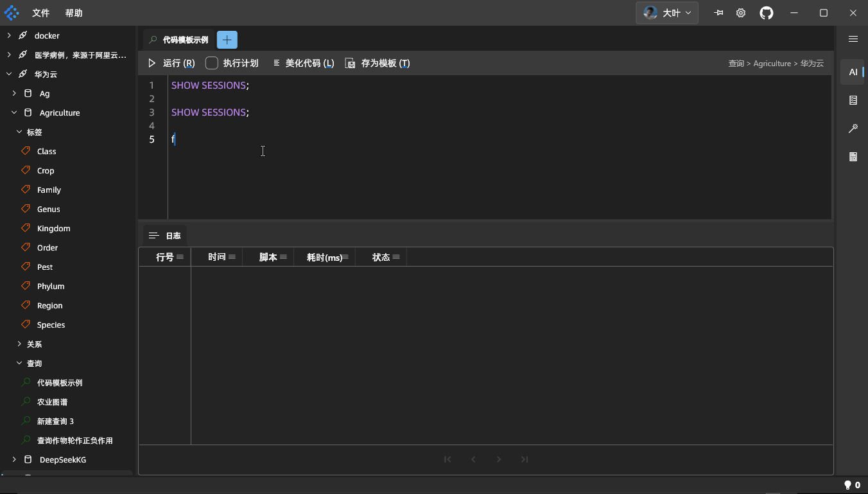
Task: Click the 华为云 connection plug icon
Action: [22, 74]
